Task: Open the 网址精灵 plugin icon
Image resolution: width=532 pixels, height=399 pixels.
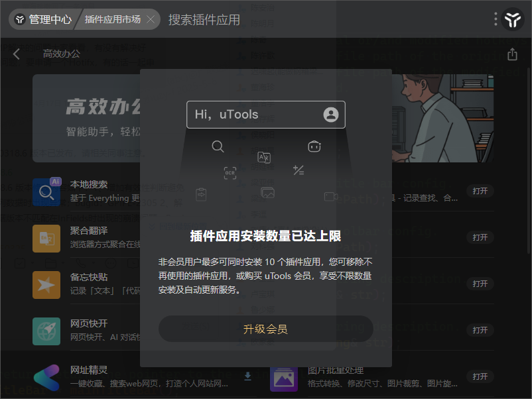Action: (46, 377)
